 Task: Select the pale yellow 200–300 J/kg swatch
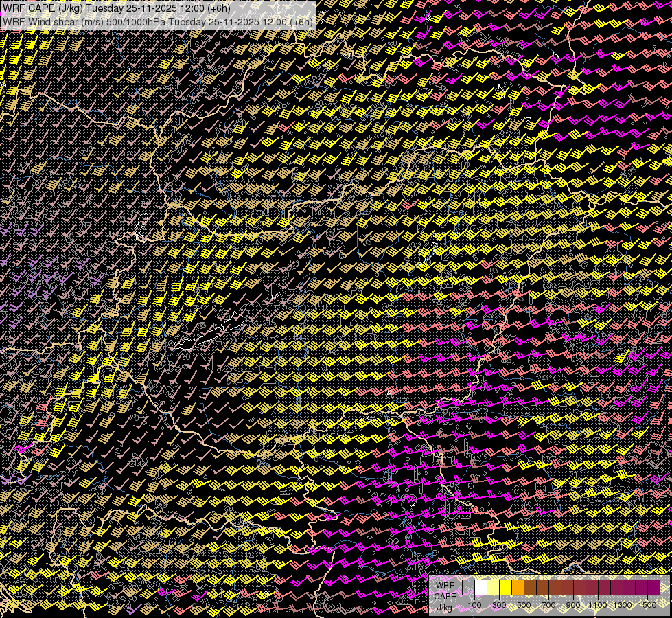[x=494, y=587]
